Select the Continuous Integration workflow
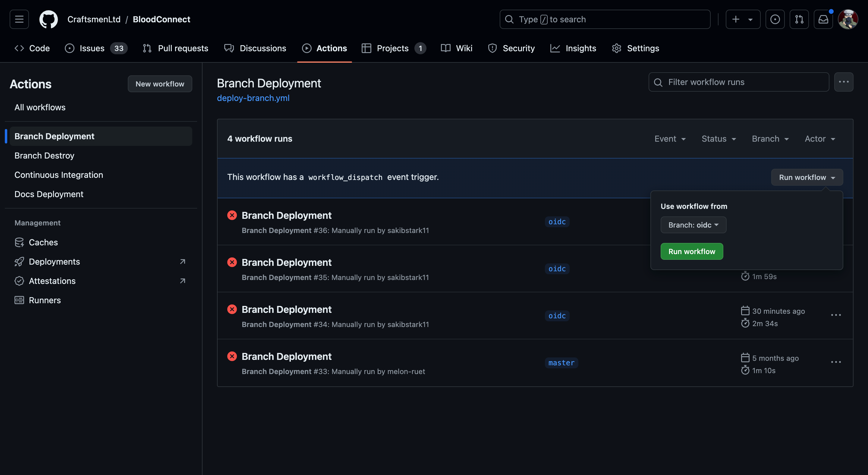This screenshot has width=868, height=475. coord(101,175)
